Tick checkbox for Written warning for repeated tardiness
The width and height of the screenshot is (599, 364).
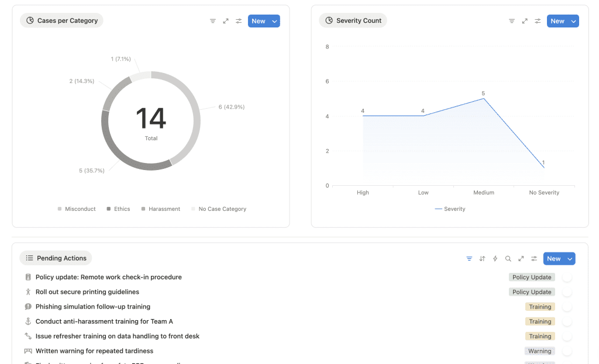[x=567, y=351]
